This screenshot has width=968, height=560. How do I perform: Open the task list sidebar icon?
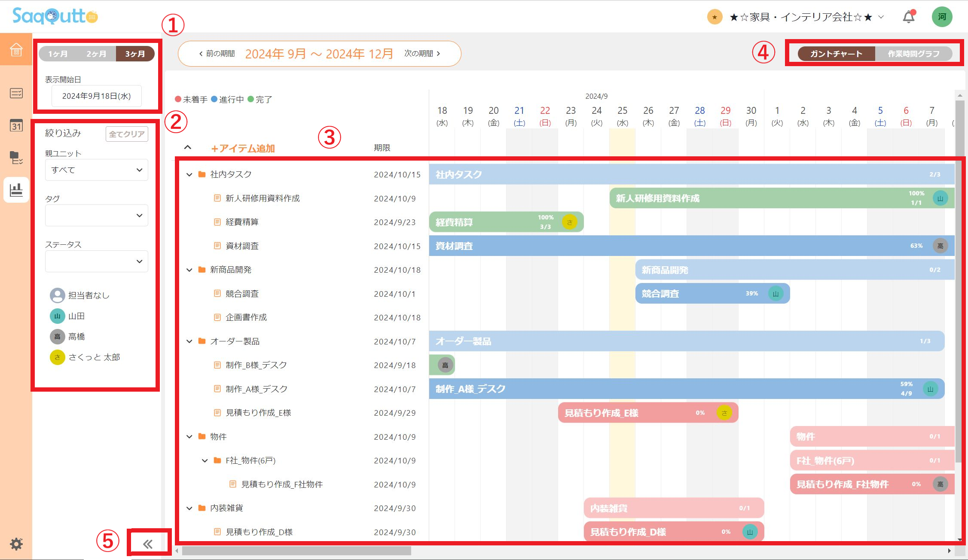point(16,93)
